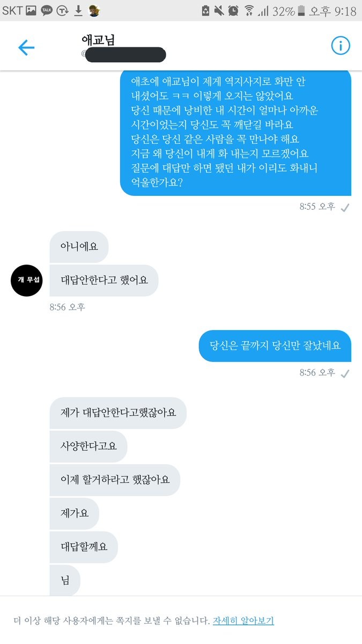Tap the long blue sent message bubble

point(235,132)
